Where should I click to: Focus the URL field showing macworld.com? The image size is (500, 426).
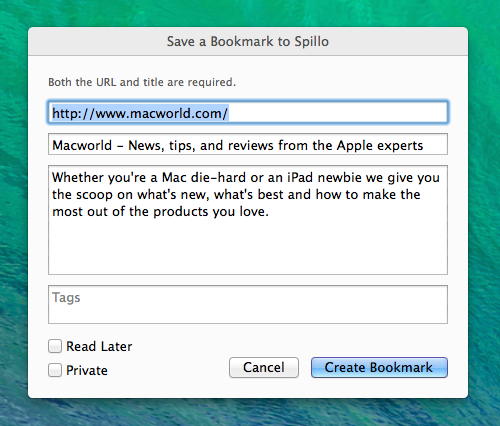(248, 112)
